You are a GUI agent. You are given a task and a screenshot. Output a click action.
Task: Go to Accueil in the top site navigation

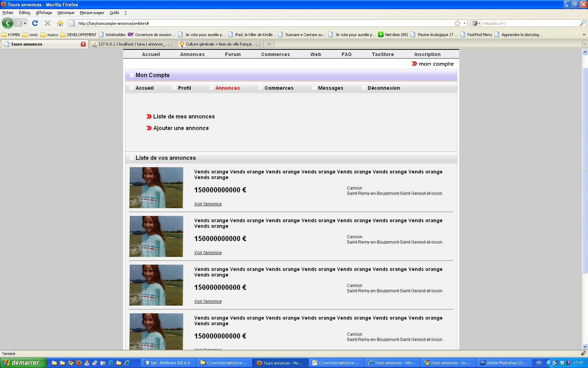[151, 54]
